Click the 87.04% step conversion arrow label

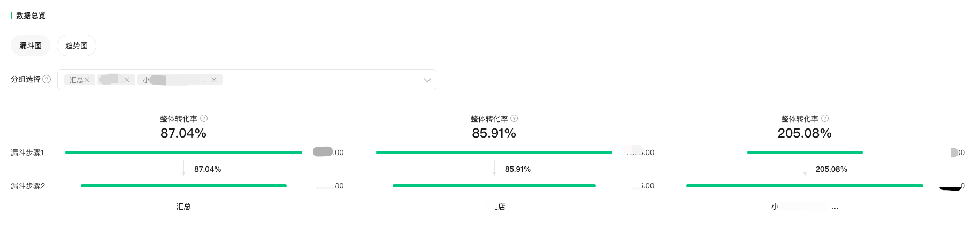coord(208,169)
